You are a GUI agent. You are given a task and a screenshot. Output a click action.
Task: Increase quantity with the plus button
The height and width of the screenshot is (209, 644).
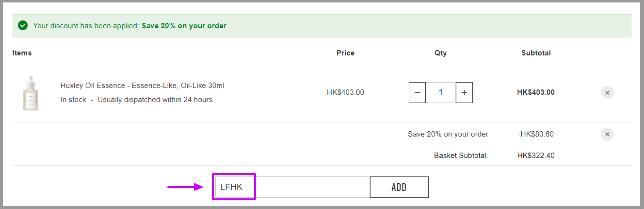[464, 92]
